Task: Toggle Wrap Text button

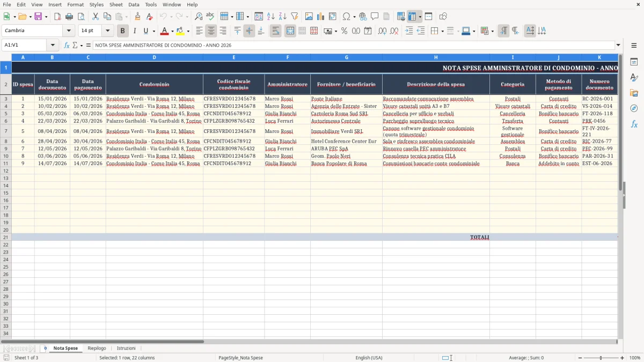Action: click(x=275, y=31)
